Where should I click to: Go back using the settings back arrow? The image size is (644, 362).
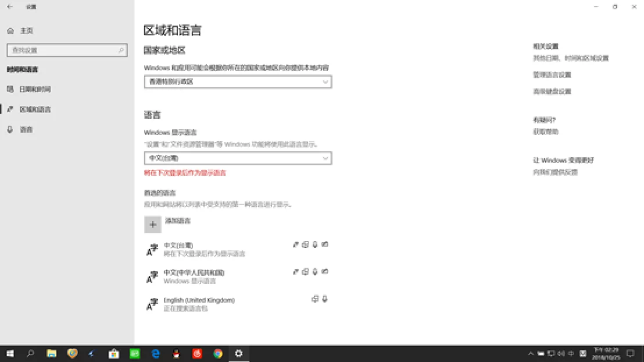10,6
